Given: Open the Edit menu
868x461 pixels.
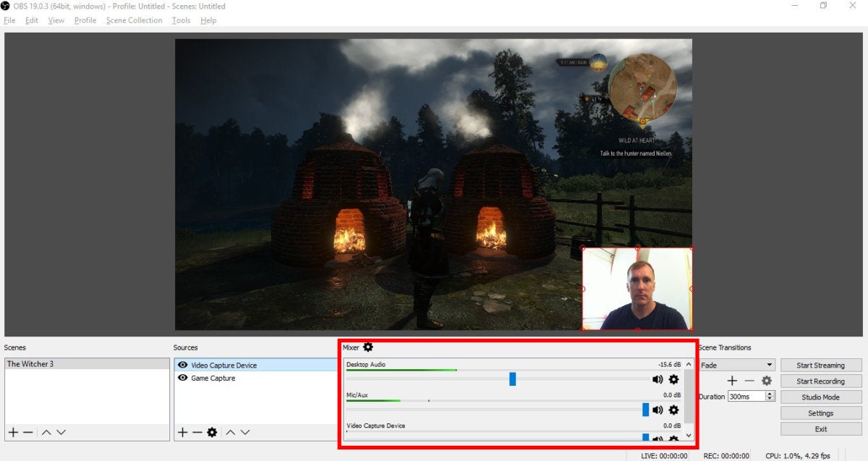Looking at the screenshot, I should (32, 20).
